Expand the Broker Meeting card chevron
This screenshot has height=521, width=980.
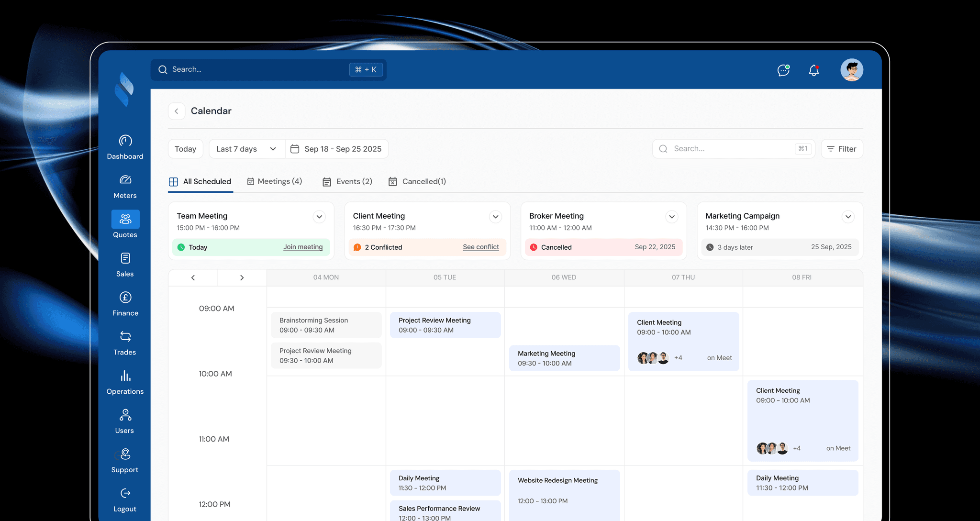click(672, 217)
